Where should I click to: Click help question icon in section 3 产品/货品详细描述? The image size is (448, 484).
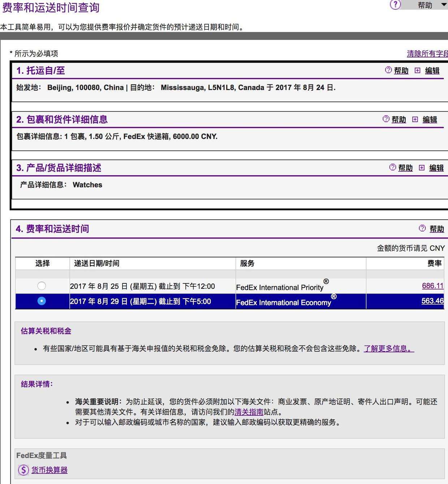[393, 167]
